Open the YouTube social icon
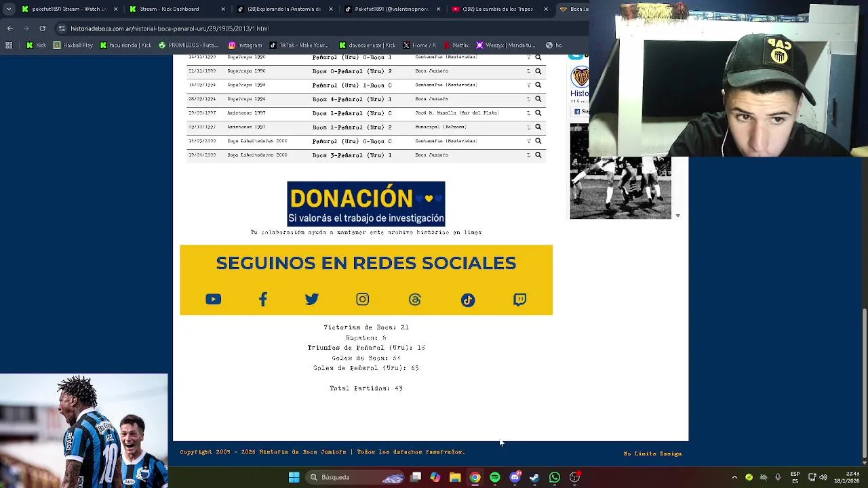Screen dimensions: 868x488 point(213,299)
